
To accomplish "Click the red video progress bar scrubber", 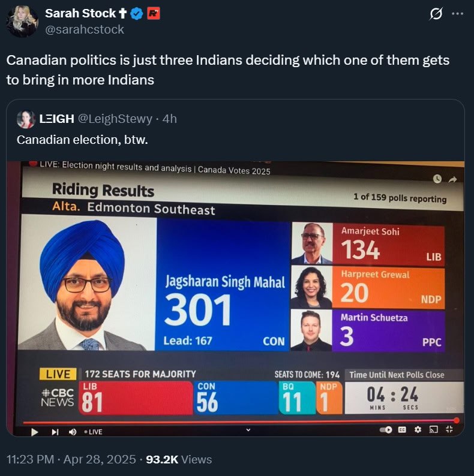I will 457,420.
